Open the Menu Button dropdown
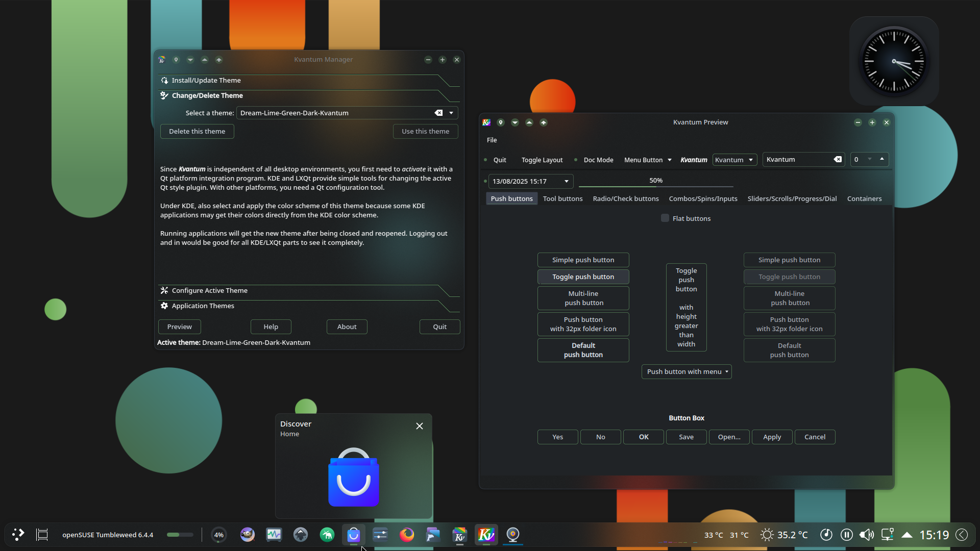980x551 pixels. coord(648,160)
